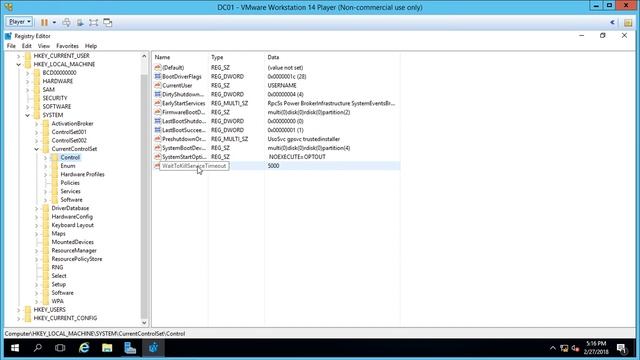
Task: Expand the HKEY_USERS node
Action: [18, 310]
